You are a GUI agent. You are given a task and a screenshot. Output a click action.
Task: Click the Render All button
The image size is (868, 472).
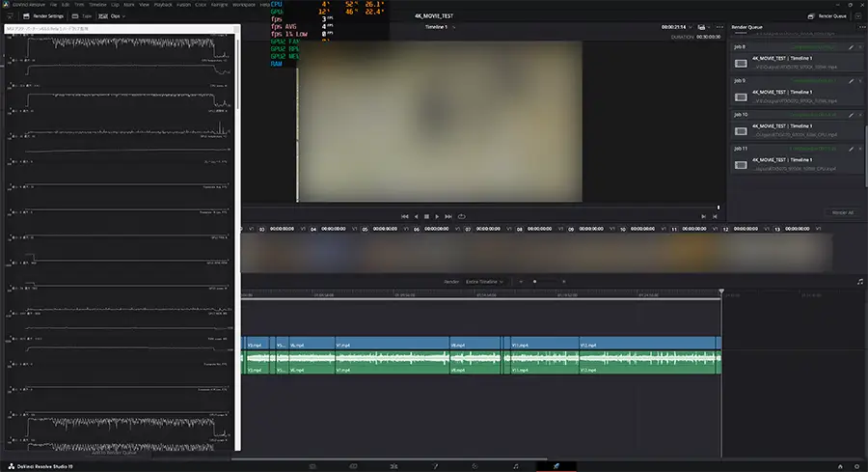[843, 212]
